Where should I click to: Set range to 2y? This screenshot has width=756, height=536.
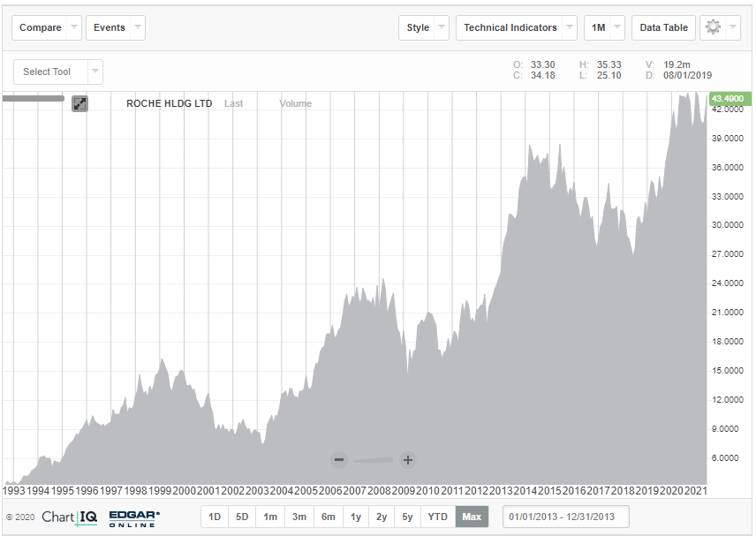click(x=382, y=517)
